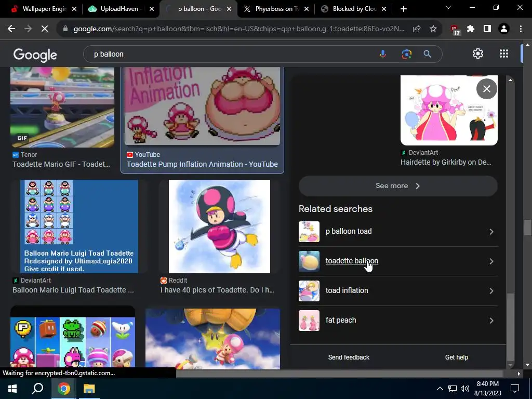
Task: Close the Blocked by Cloudflare tab
Action: [384, 9]
